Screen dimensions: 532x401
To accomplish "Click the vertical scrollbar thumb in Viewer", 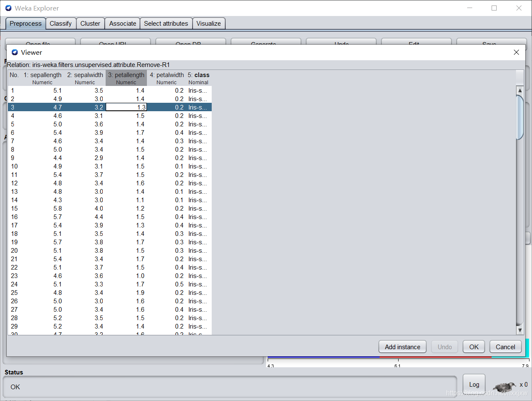I will (x=520, y=117).
